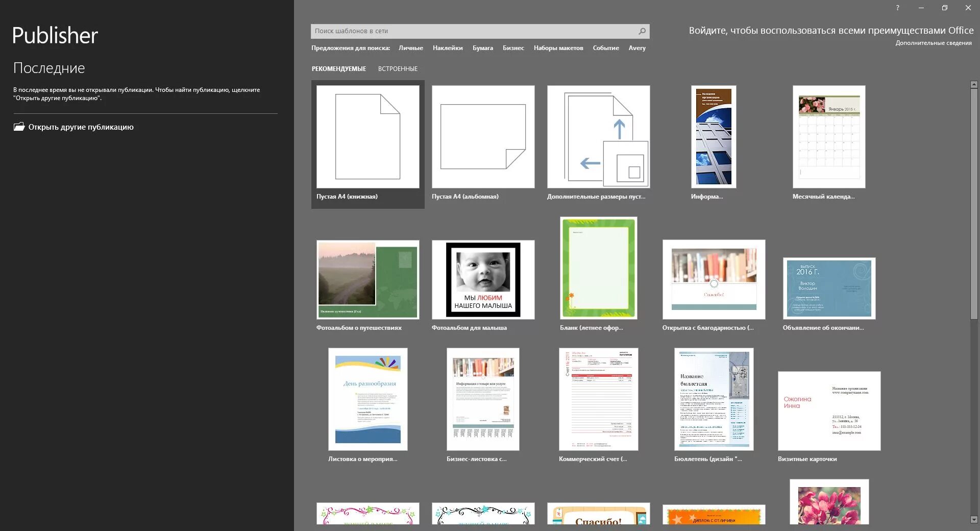Select the orange diploma certificate template
The image size is (980, 531).
pyautogui.click(x=714, y=515)
